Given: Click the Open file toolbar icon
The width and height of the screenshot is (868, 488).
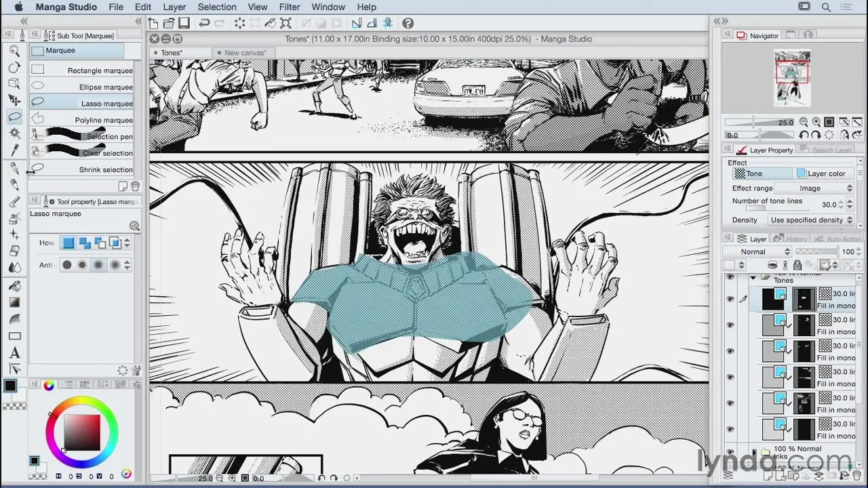Looking at the screenshot, I should [x=168, y=24].
